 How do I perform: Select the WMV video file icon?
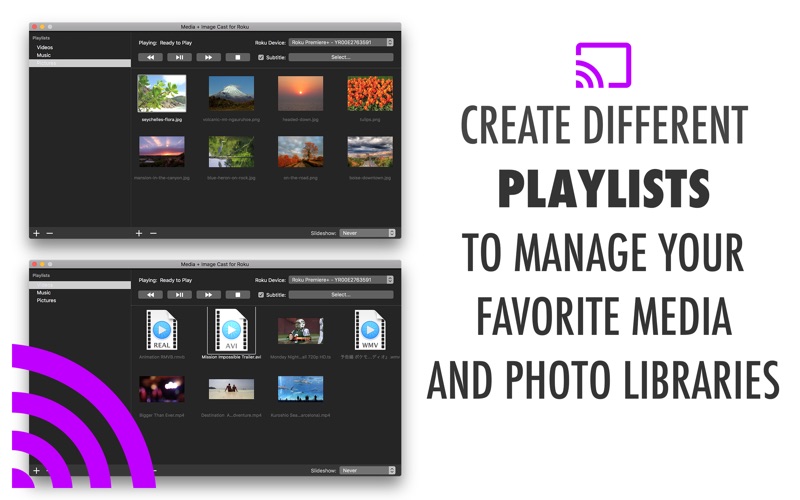(370, 330)
